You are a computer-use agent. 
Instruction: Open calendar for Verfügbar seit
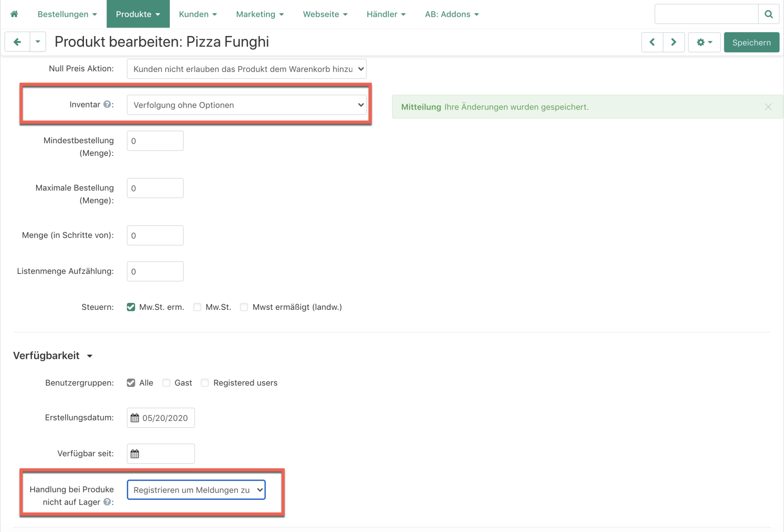pyautogui.click(x=135, y=454)
